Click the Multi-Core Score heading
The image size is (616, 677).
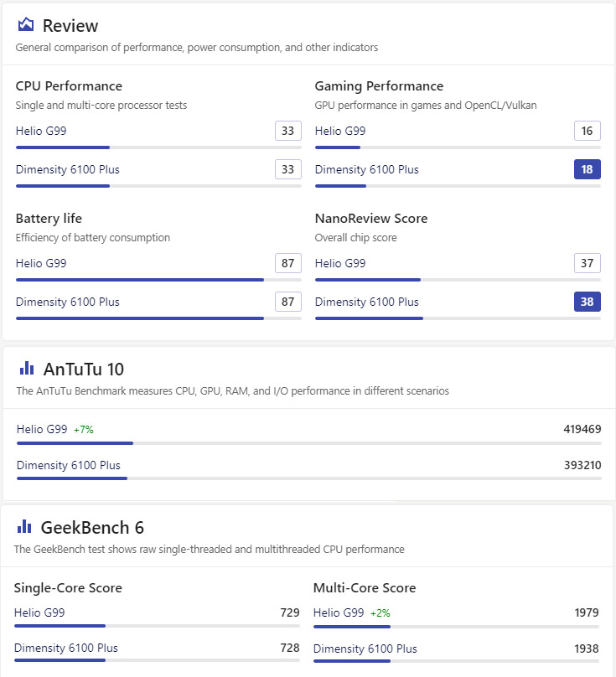tap(365, 587)
